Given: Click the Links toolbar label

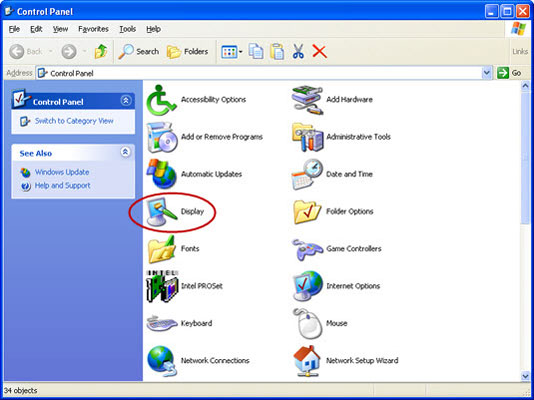Looking at the screenshot, I should click(520, 52).
